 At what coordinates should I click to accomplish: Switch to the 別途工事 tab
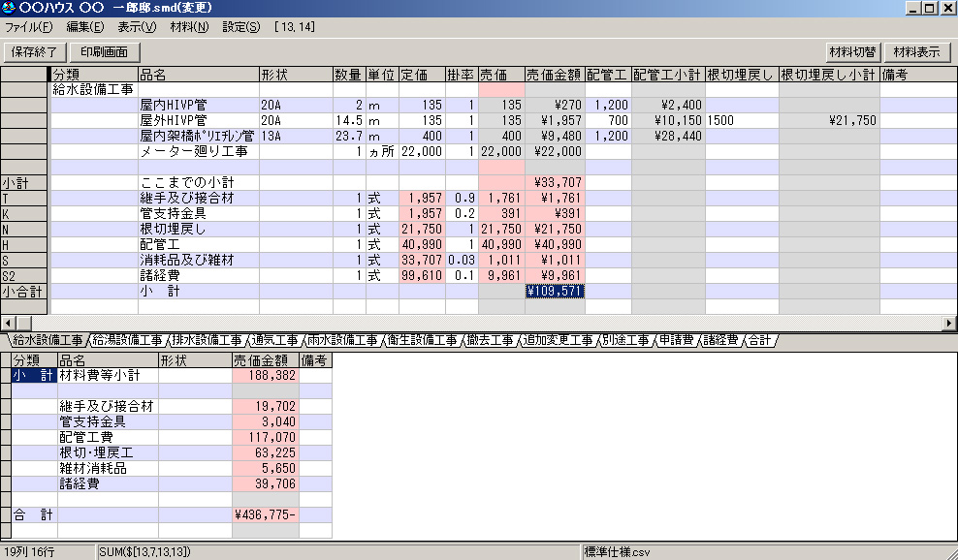coord(625,340)
